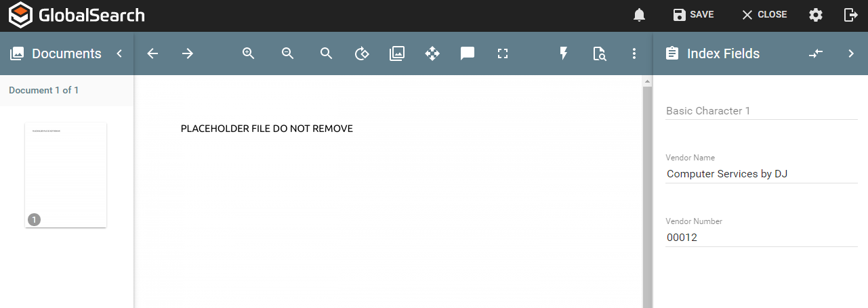Image resolution: width=868 pixels, height=308 pixels.
Task: Click the Vendor Name input field
Action: pos(761,174)
